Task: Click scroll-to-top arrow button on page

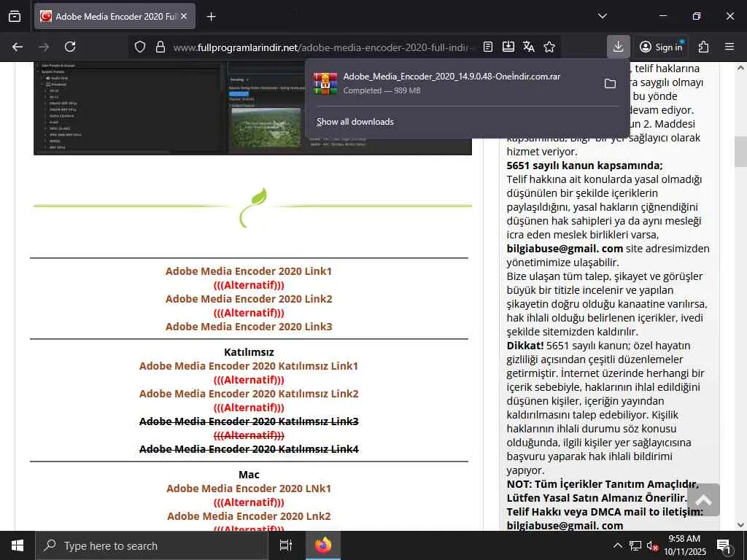Action: (x=703, y=499)
